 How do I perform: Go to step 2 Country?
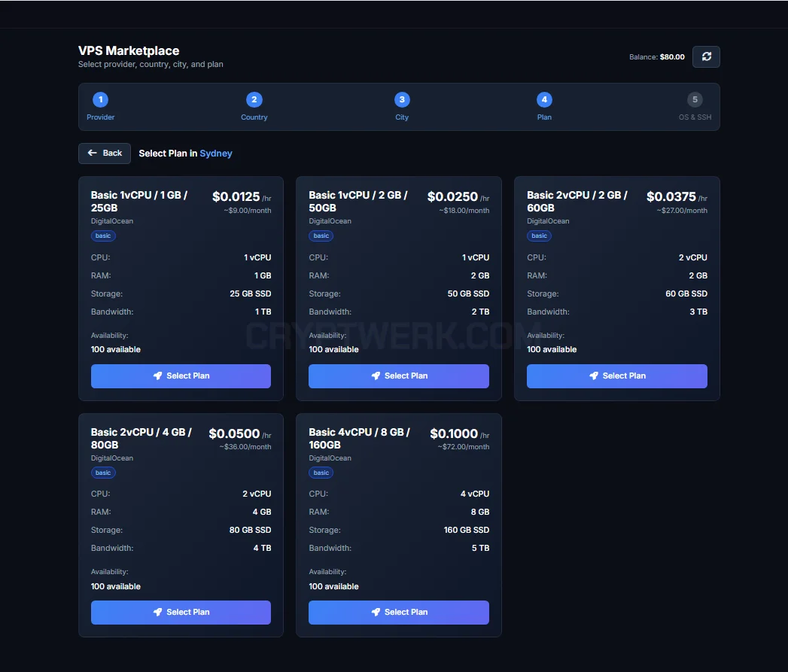click(254, 99)
